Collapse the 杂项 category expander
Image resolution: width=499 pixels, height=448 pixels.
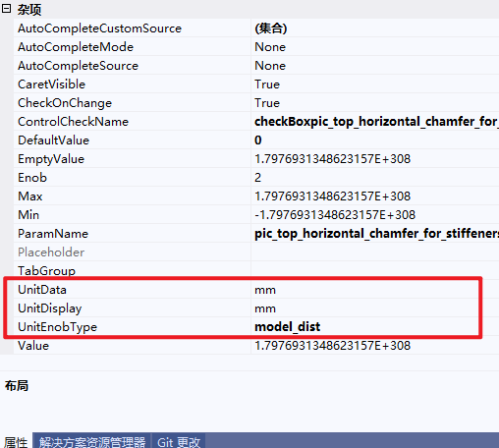(x=6, y=9)
